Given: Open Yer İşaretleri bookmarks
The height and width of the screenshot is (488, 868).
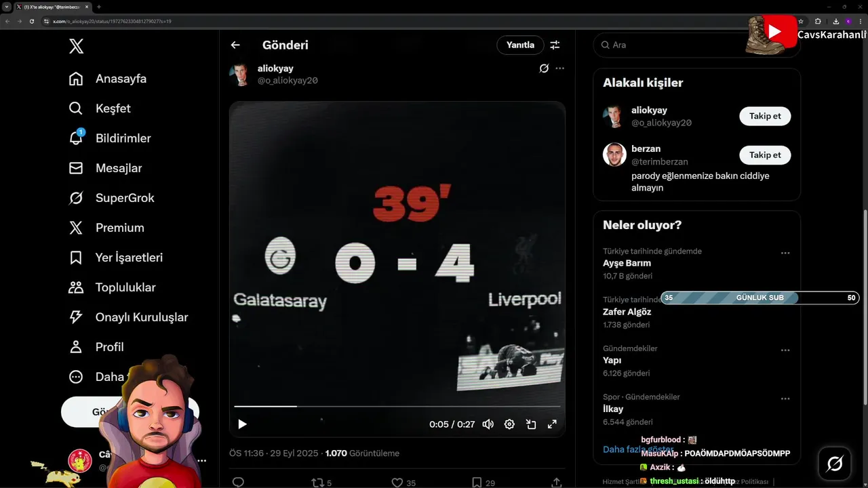Looking at the screenshot, I should point(115,258).
